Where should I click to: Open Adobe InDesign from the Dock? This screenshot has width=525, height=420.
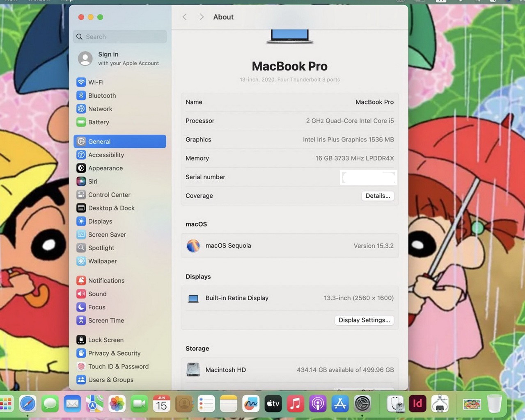pyautogui.click(x=417, y=404)
